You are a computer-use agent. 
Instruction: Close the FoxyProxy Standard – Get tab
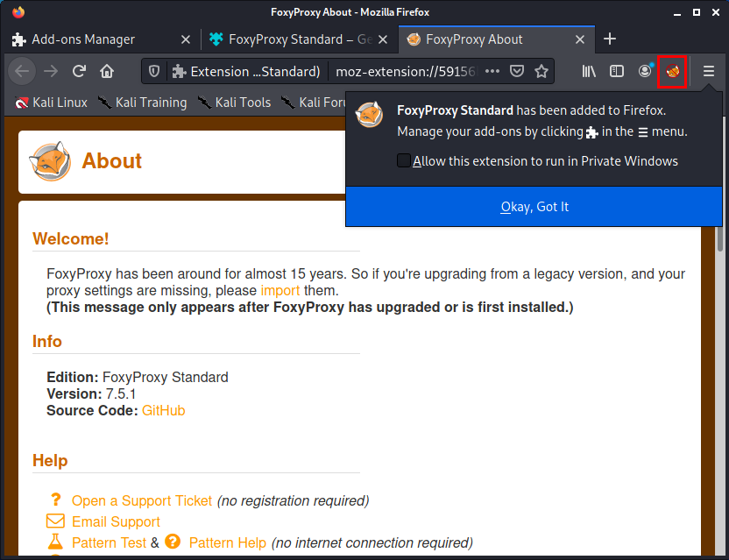(383, 39)
